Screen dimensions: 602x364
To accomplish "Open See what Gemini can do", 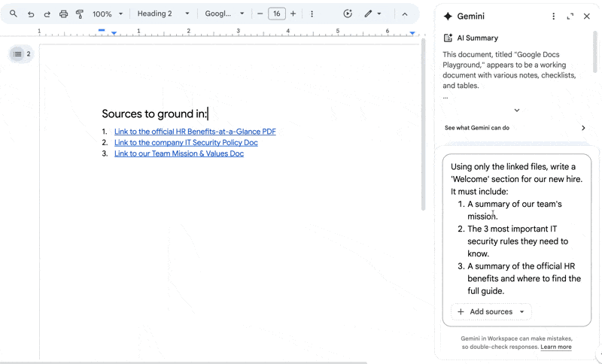I will tap(515, 128).
